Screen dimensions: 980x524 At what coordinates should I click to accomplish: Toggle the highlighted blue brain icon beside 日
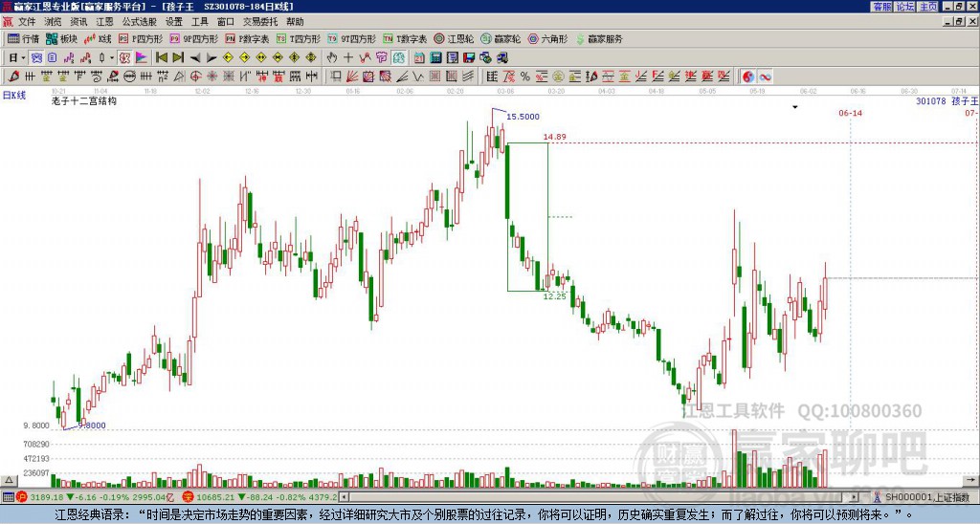37,57
